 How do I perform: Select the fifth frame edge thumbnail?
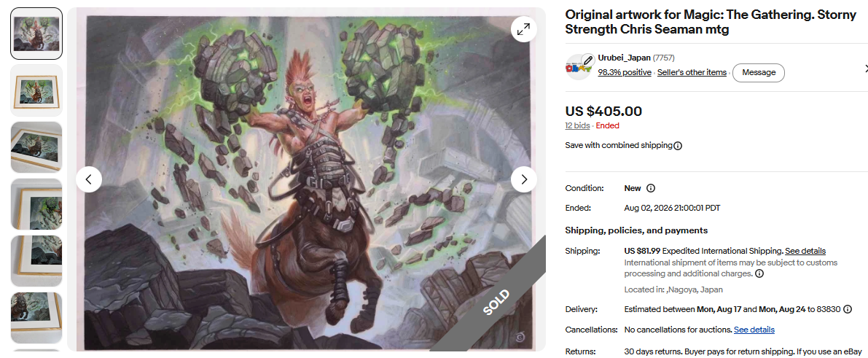pyautogui.click(x=36, y=261)
